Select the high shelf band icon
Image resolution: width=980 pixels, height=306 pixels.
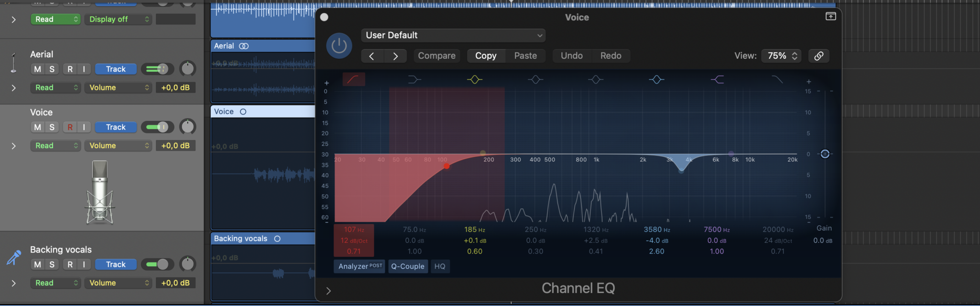point(717,79)
